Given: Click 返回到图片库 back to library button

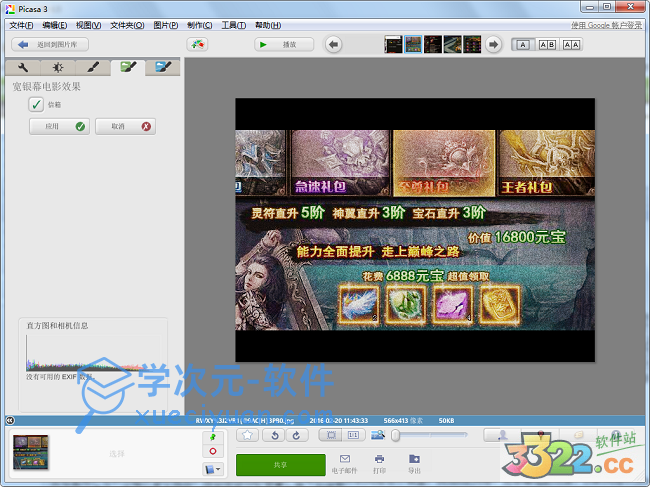Looking at the screenshot, I should 50,44.
